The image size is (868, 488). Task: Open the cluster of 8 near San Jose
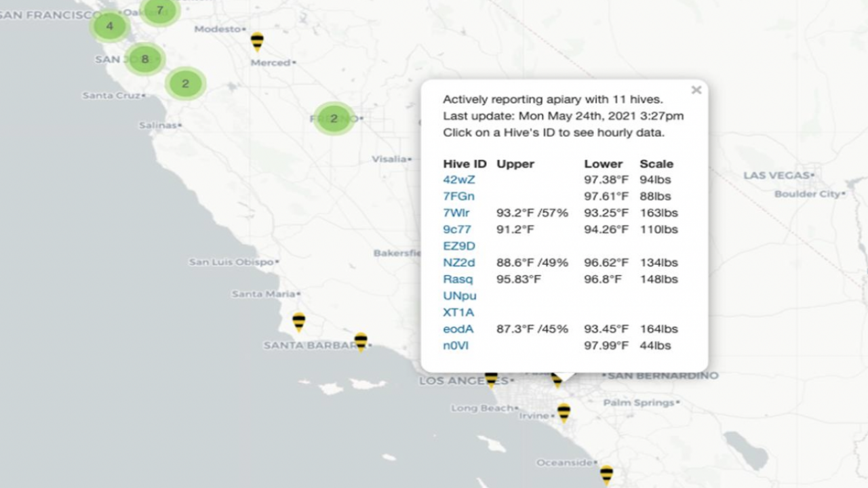pyautogui.click(x=145, y=59)
